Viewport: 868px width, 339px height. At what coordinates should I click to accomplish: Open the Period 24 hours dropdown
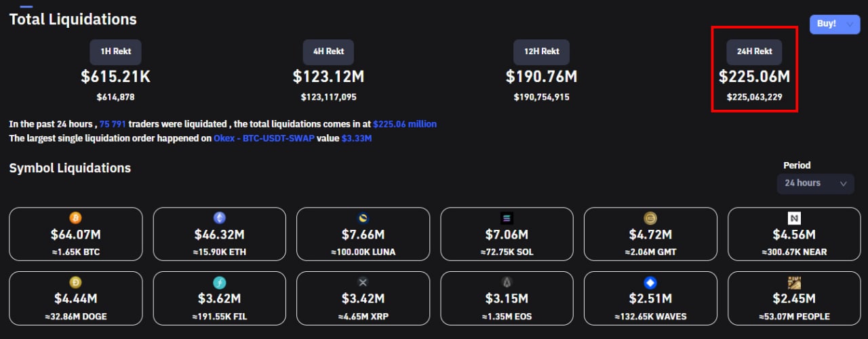(815, 183)
